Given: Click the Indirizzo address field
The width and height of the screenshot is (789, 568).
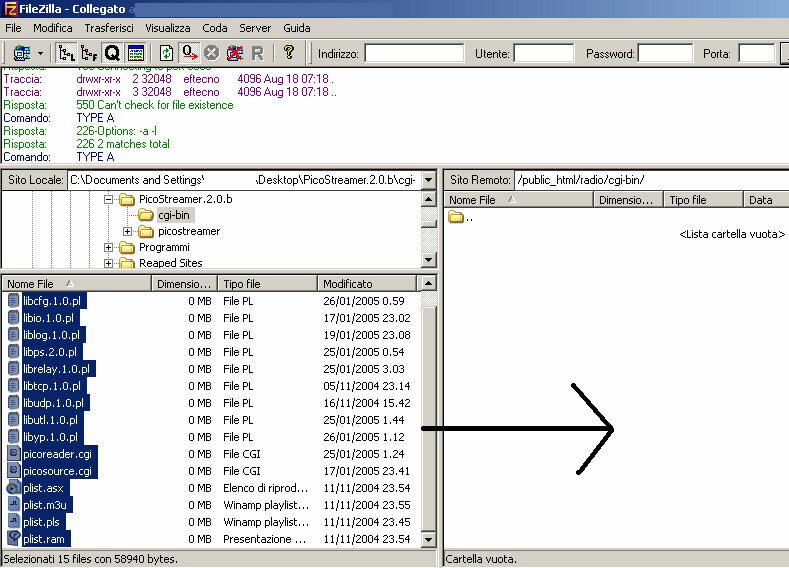Looking at the screenshot, I should click(x=414, y=53).
